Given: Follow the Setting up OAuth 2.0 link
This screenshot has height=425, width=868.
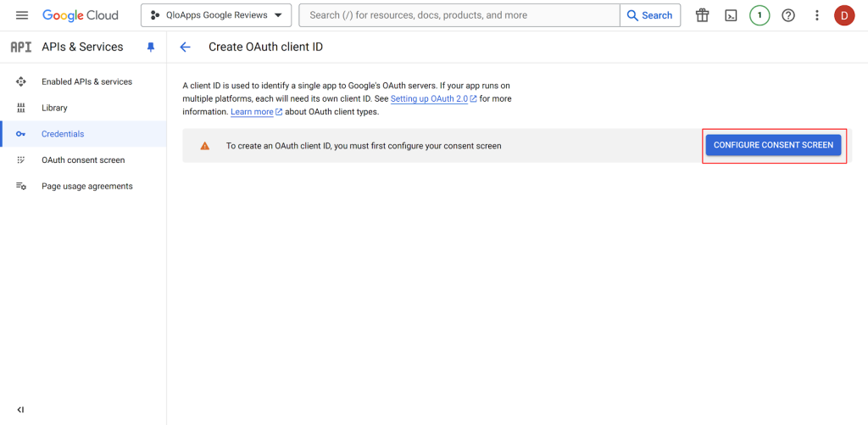Looking at the screenshot, I should point(429,99).
